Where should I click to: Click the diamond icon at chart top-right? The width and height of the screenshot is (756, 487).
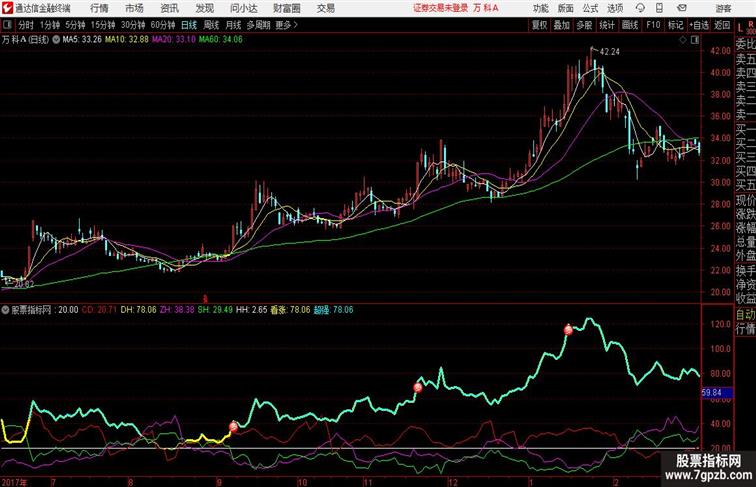pos(683,40)
